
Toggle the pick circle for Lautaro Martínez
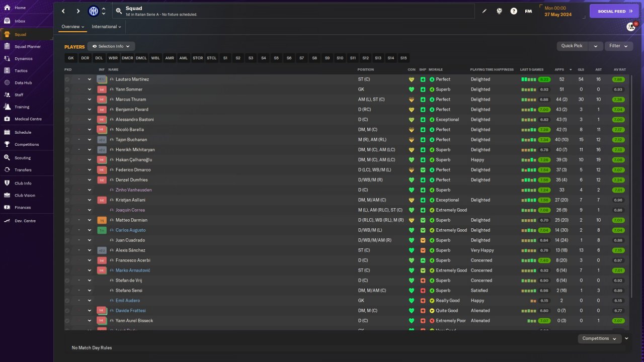click(67, 79)
